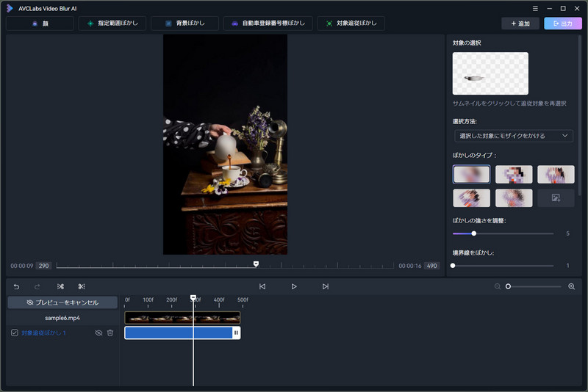Switch to the 背景ぼかし tab

[185, 23]
